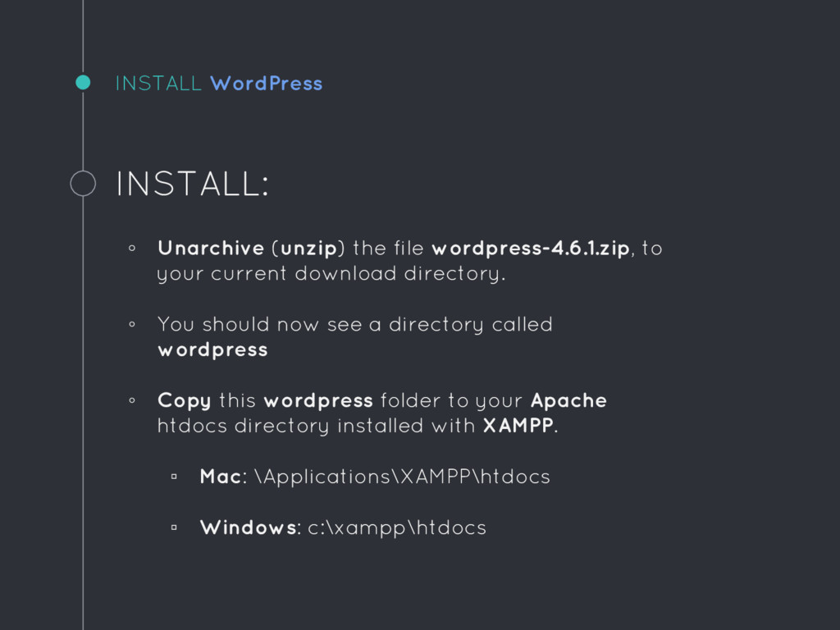Click the square bullet beside 'Mac:'
This screenshot has width=840, height=630.
coord(174,477)
